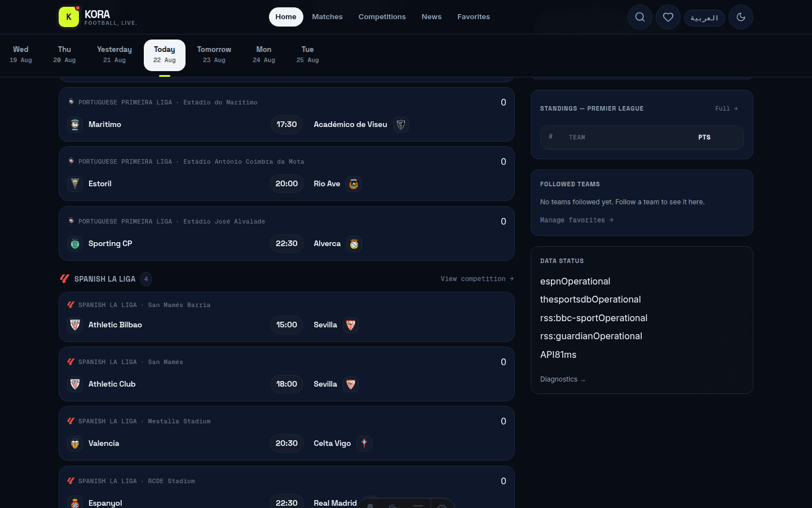Click the Real Madrid team name
Viewport: 812px width, 508px height.
(335, 503)
